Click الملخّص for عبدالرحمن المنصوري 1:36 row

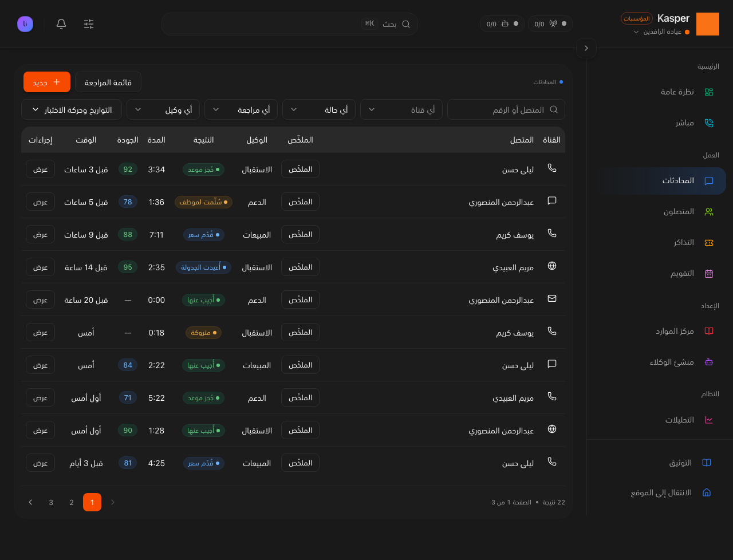[300, 202]
